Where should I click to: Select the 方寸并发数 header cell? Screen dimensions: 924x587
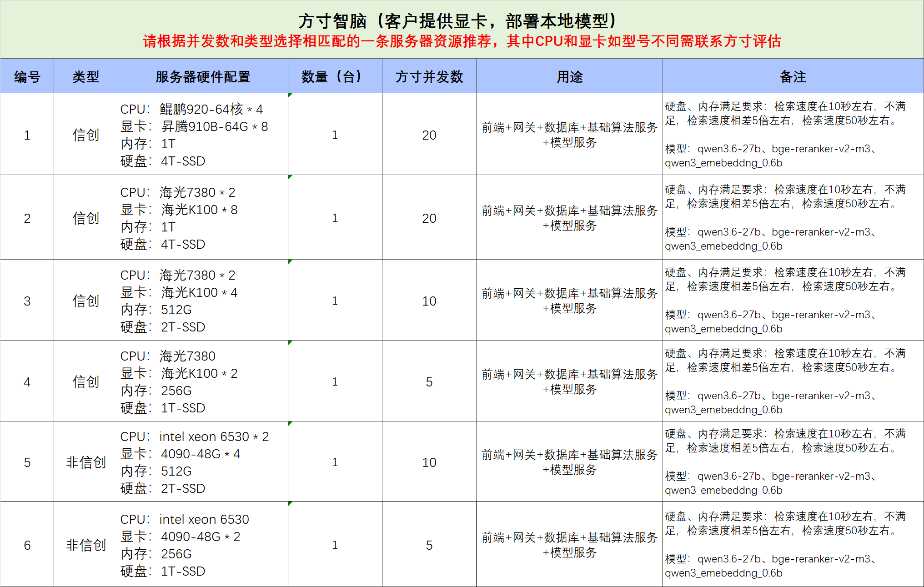[429, 76]
